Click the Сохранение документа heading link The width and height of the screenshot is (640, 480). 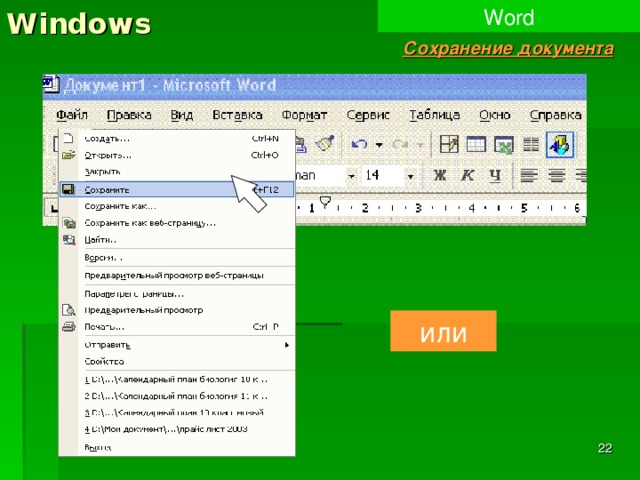click(x=509, y=49)
